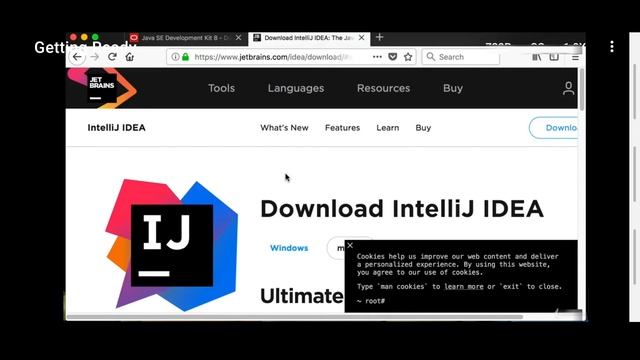Close the Download IntelliJ IDEA tab
Viewport: 640px width, 360px height.
[362, 38]
